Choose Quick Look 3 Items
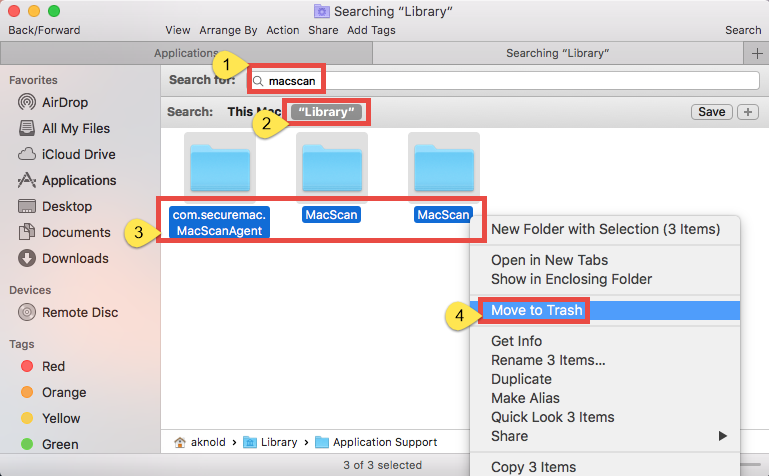Image resolution: width=769 pixels, height=476 pixels. 605,417
